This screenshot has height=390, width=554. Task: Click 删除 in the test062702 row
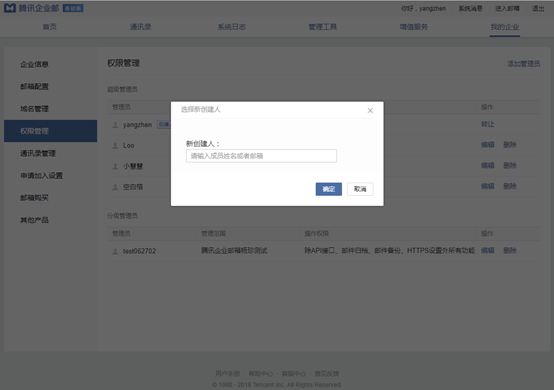[510, 250]
